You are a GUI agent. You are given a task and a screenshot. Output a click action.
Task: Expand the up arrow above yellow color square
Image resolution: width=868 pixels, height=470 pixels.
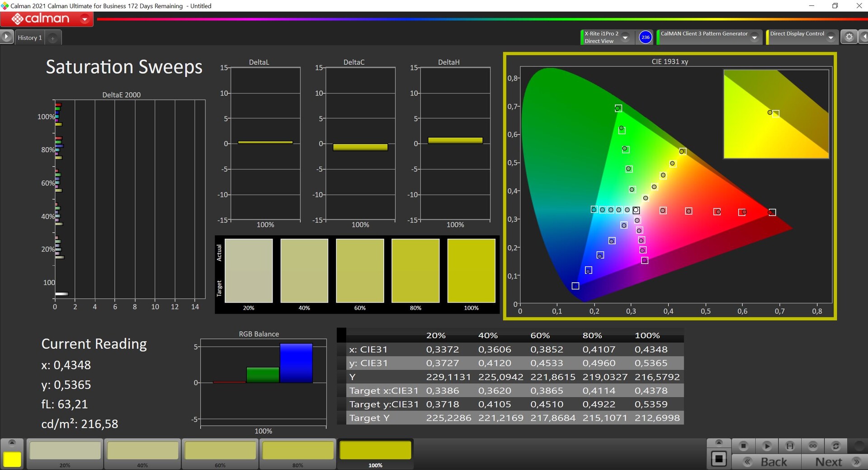click(x=12, y=442)
